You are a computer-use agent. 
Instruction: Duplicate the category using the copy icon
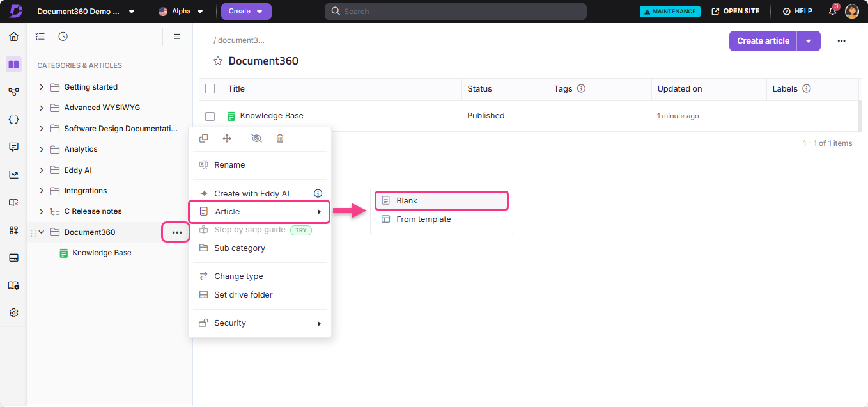point(203,138)
